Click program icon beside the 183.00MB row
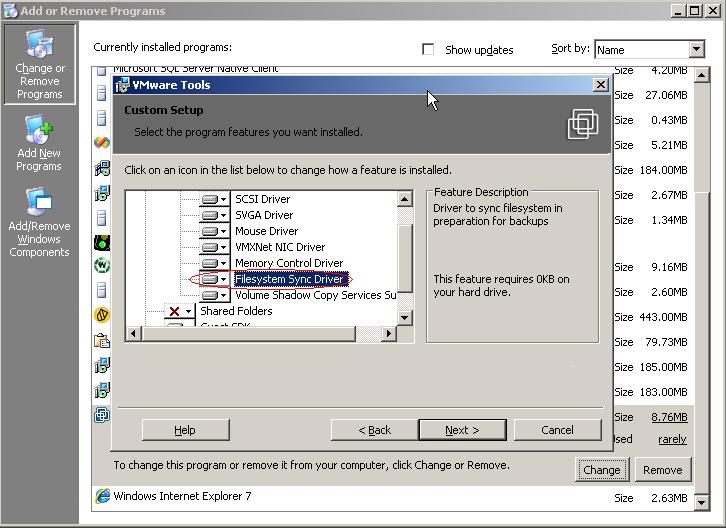The height and width of the screenshot is (528, 726). [x=102, y=390]
